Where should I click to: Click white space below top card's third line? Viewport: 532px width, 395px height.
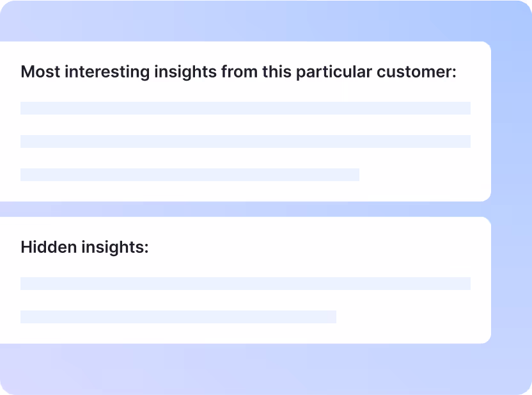pyautogui.click(x=246, y=192)
